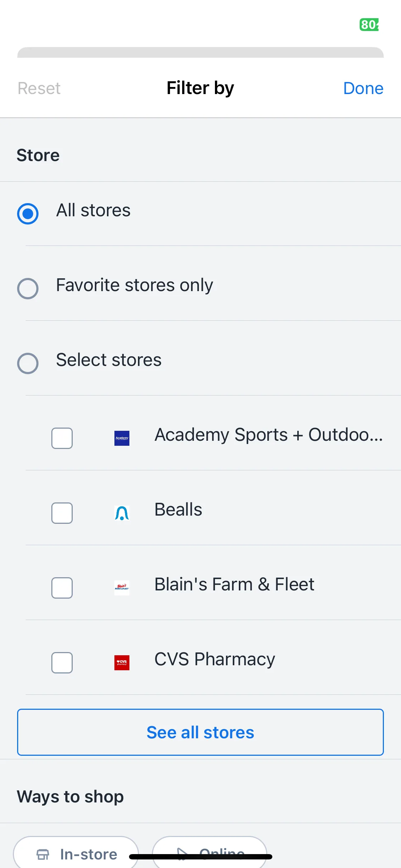
Task: Check the Academy Sports + Outdoors checkbox
Action: tap(62, 438)
